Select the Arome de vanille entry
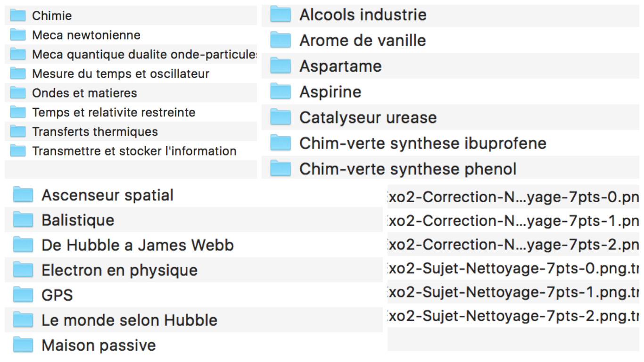 pyautogui.click(x=450, y=40)
